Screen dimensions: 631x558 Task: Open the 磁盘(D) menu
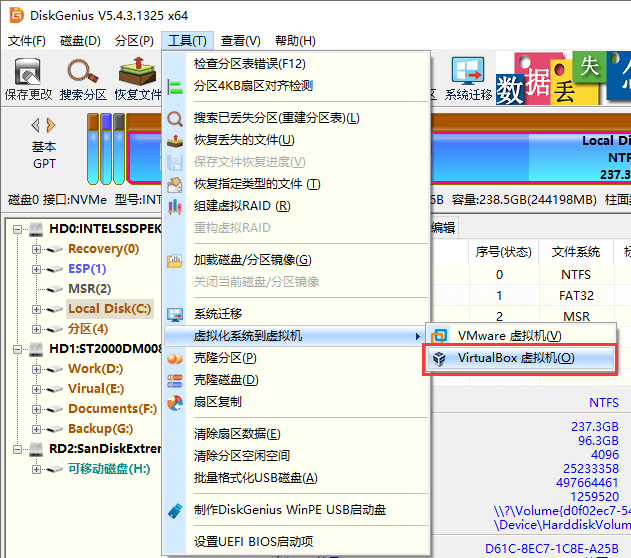coord(80,41)
